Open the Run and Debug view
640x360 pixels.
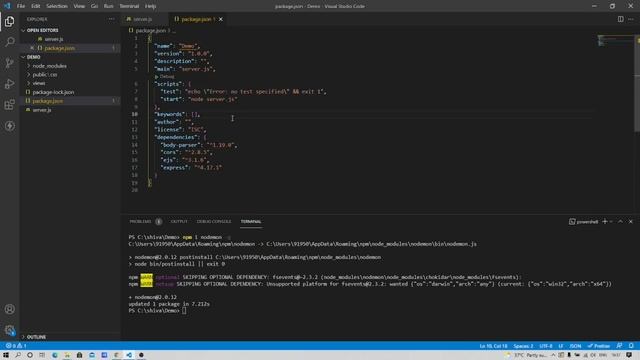coord(9,84)
